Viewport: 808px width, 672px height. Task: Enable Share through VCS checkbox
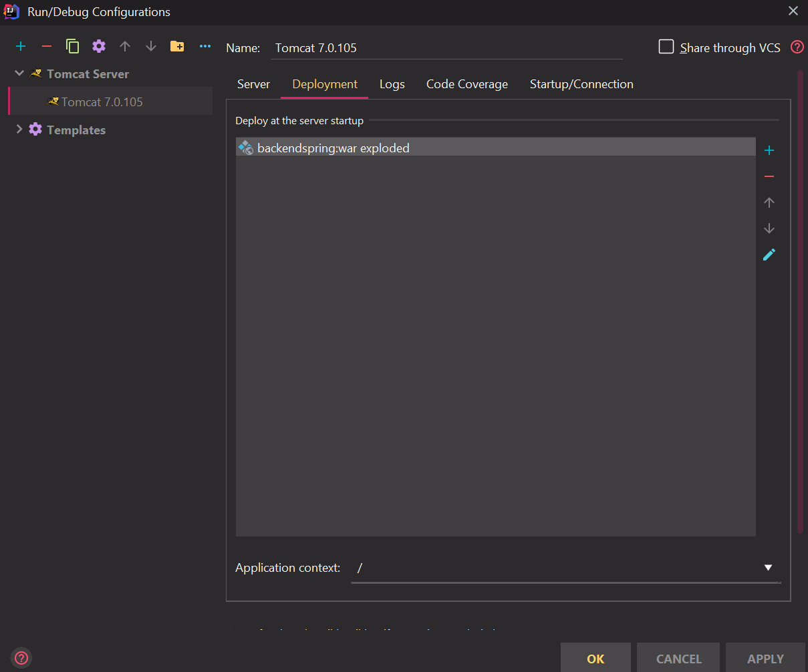click(x=666, y=47)
